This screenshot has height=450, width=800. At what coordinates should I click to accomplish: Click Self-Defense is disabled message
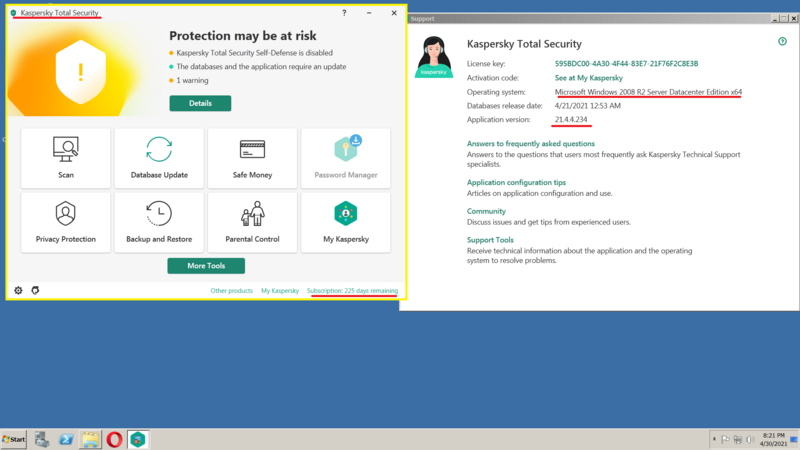click(x=255, y=53)
